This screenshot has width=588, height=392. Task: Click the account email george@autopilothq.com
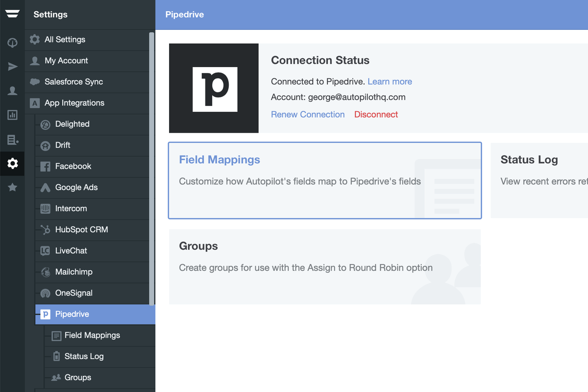pos(357,97)
